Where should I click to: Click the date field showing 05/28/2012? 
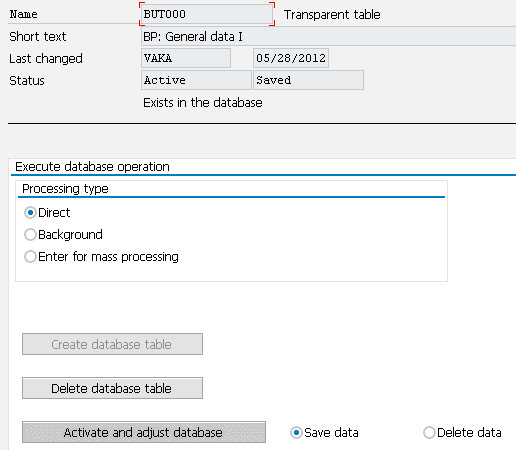(291, 58)
